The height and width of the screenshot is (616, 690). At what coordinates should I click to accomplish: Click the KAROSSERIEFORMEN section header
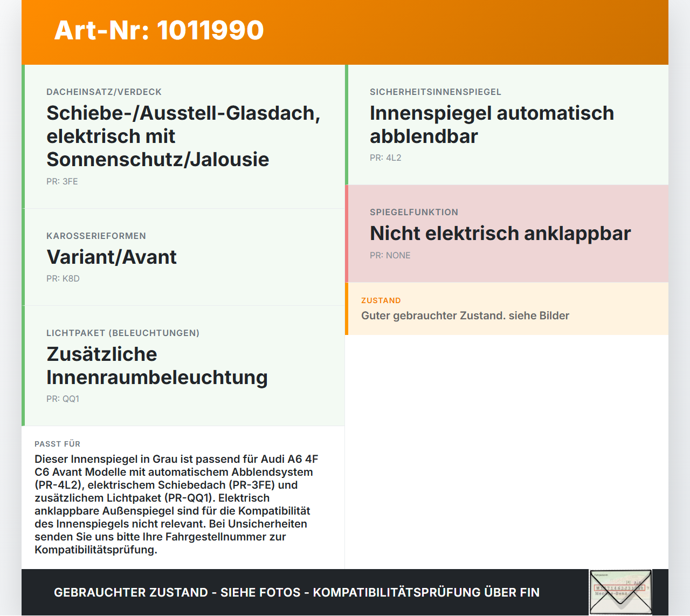pyautogui.click(x=96, y=236)
